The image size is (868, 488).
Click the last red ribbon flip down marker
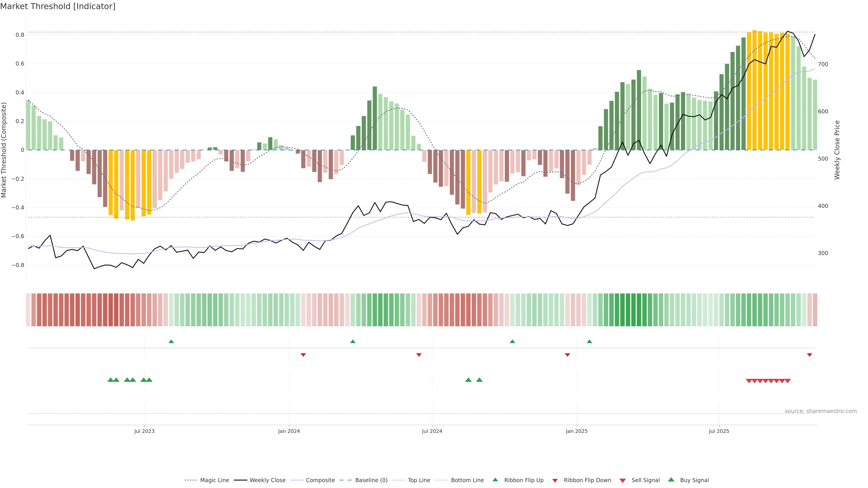[809, 355]
